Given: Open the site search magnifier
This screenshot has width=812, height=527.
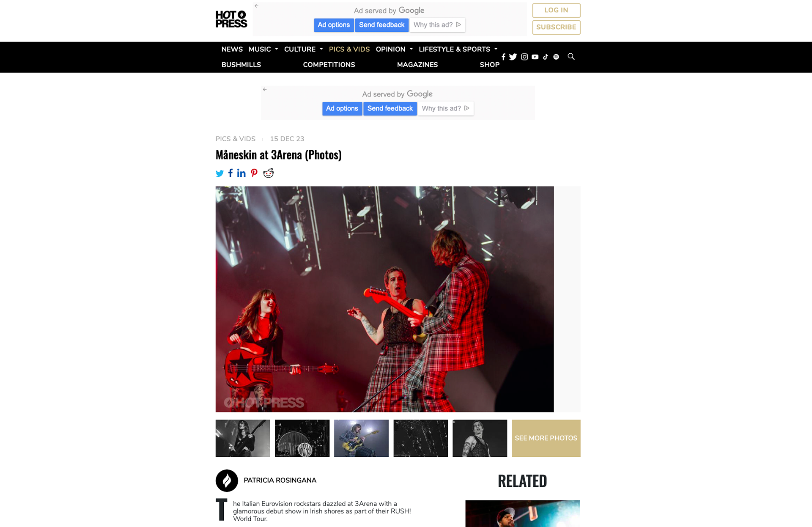Looking at the screenshot, I should (x=571, y=56).
